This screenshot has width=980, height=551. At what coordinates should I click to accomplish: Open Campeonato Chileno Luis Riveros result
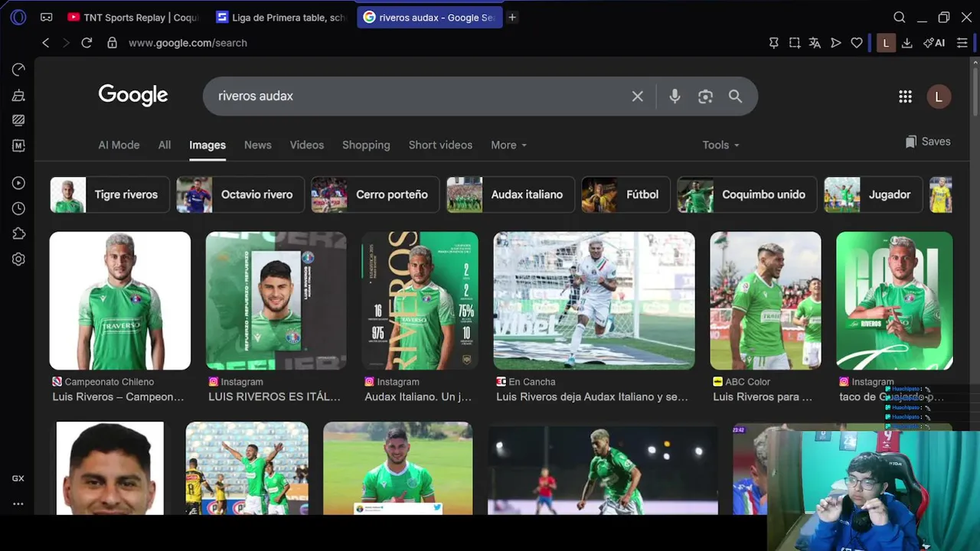coord(119,396)
